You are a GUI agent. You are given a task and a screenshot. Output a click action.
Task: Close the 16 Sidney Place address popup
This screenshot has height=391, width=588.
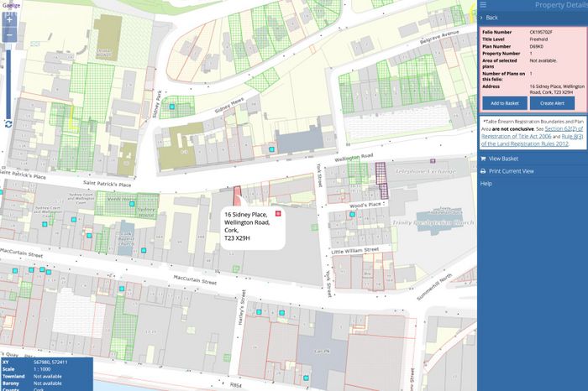coord(278,213)
